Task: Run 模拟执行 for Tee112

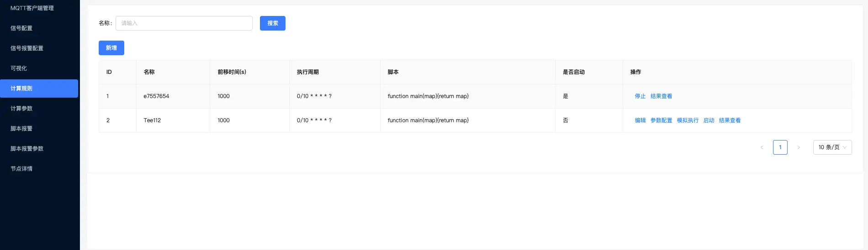Action: tap(688, 120)
